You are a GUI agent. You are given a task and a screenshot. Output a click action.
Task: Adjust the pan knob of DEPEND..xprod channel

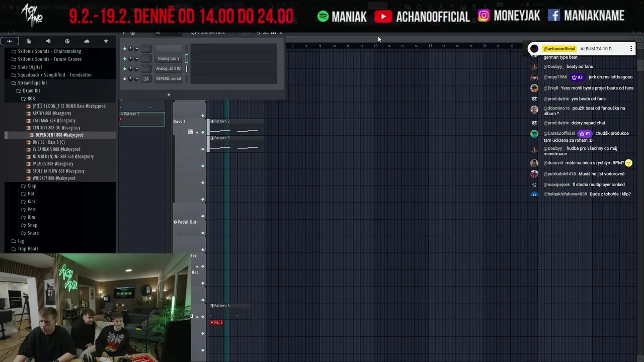pyautogui.click(x=130, y=78)
